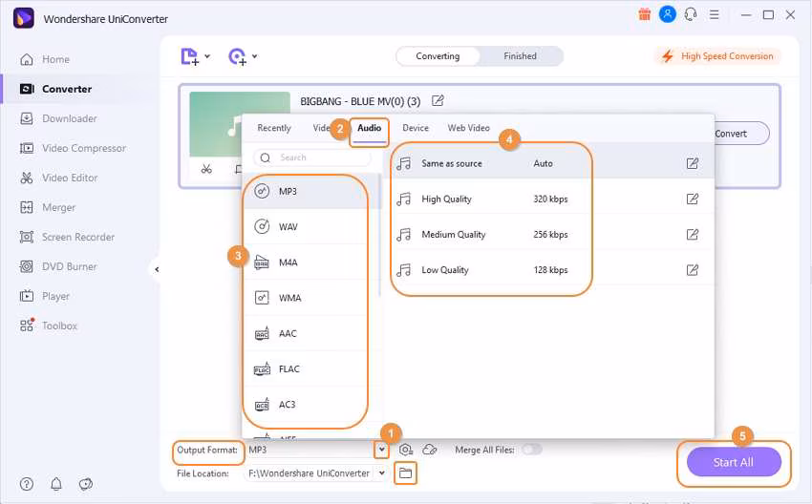Screen dimensions: 812x504
Task: Choose FLAC audio format
Action: coord(310,369)
